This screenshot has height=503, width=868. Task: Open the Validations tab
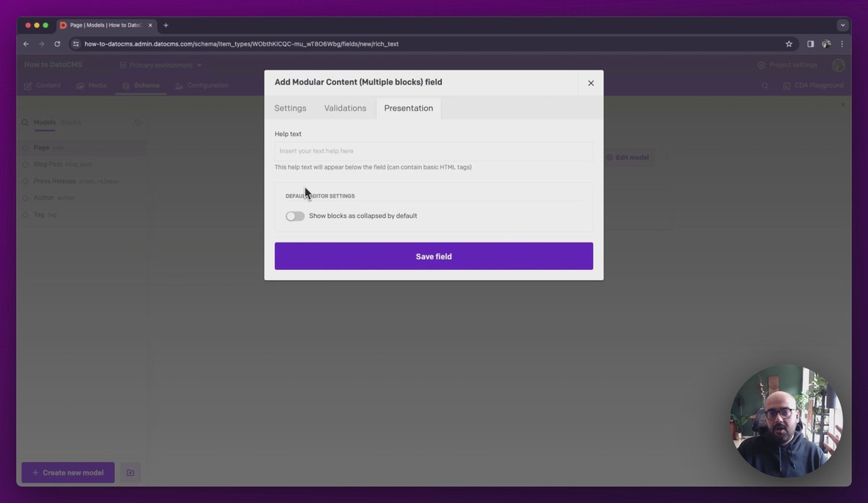click(x=345, y=109)
